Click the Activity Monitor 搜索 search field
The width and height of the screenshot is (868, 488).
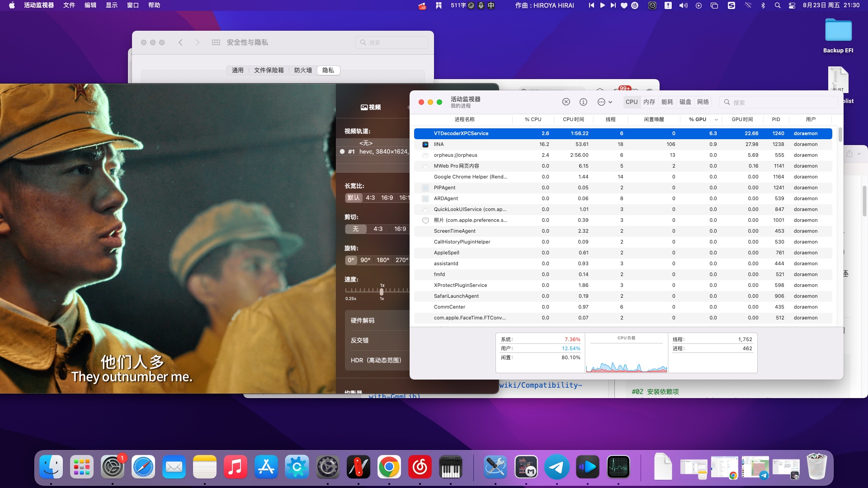(778, 102)
